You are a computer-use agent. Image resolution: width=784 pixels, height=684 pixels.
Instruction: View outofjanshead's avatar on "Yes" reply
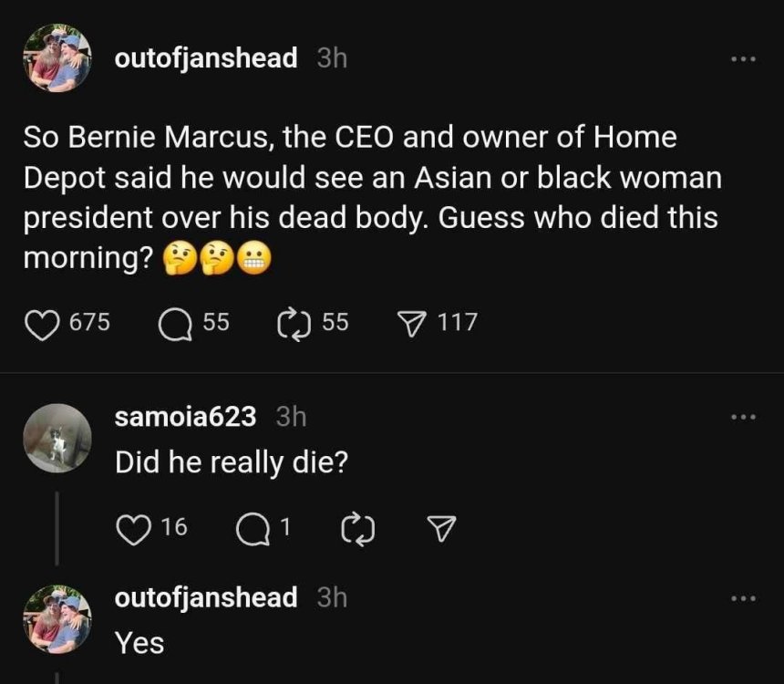pos(57,619)
